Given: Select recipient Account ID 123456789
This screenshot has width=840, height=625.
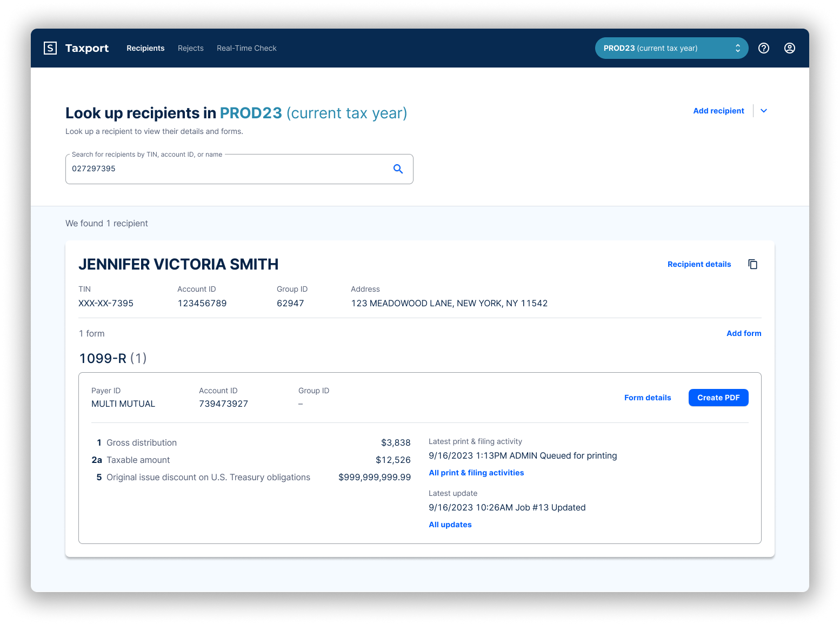Looking at the screenshot, I should (x=202, y=303).
